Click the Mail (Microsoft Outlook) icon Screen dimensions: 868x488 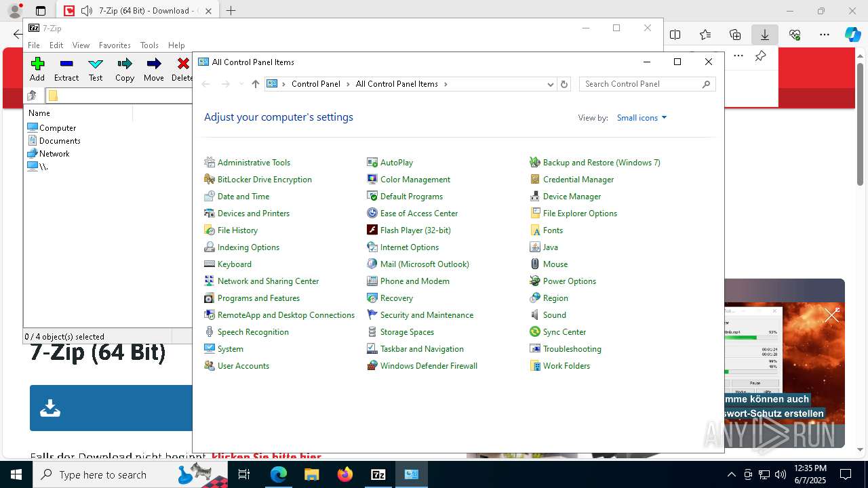pos(372,264)
